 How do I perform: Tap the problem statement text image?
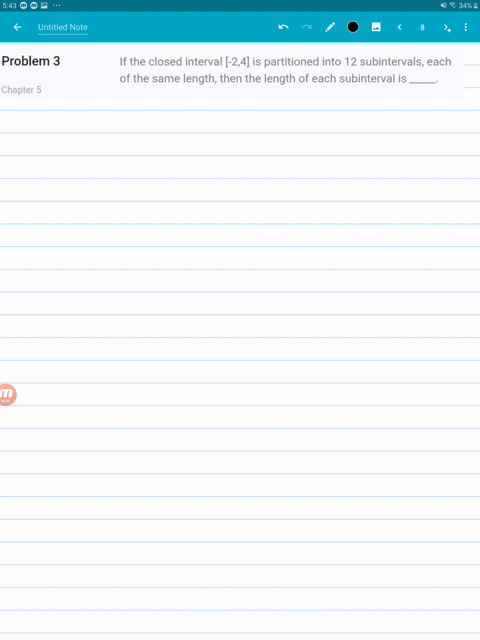[285, 70]
